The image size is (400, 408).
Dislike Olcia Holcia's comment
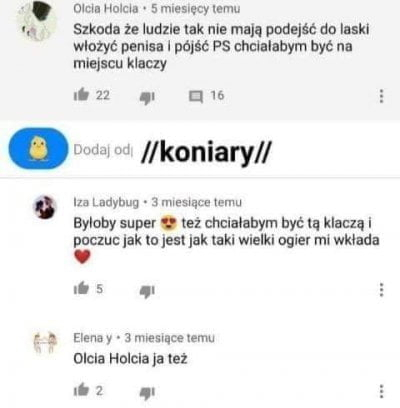click(x=147, y=97)
